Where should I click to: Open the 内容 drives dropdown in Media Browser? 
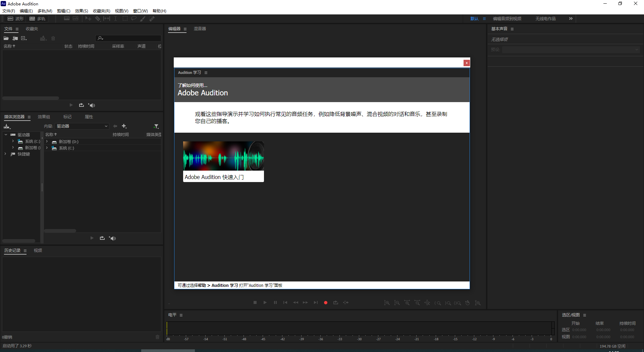click(x=82, y=126)
